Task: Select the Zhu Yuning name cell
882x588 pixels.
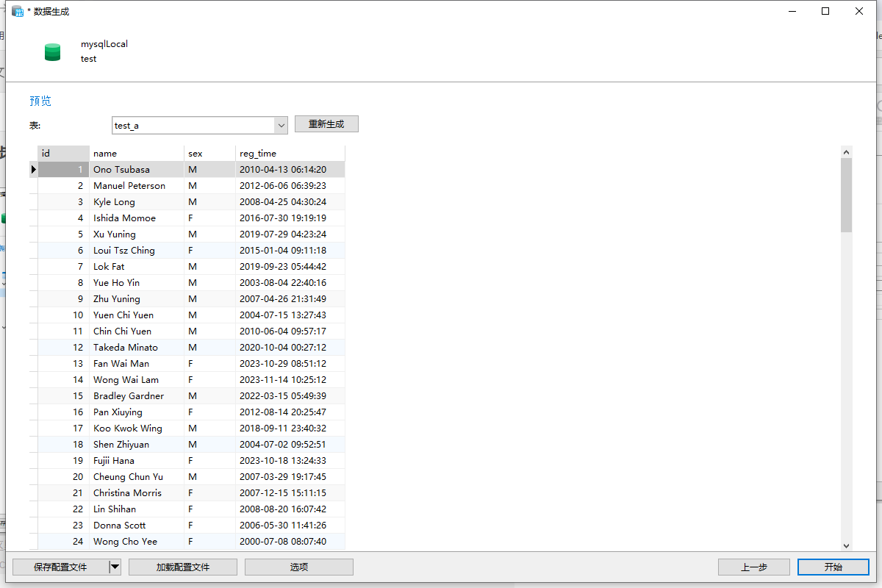Action: 137,298
